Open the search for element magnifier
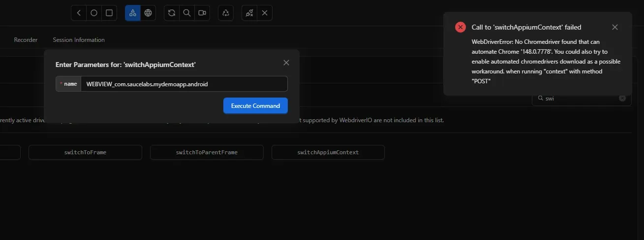This screenshot has width=644, height=240. tap(187, 13)
